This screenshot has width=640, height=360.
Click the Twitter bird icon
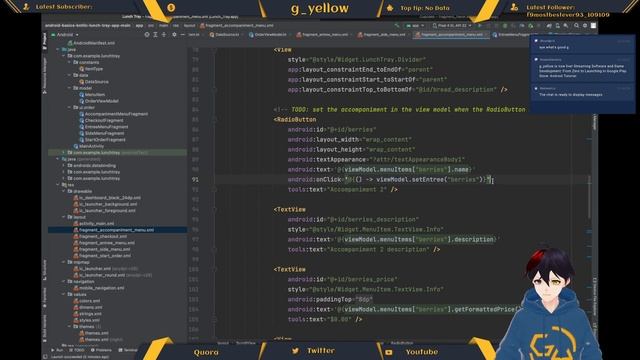(296, 351)
